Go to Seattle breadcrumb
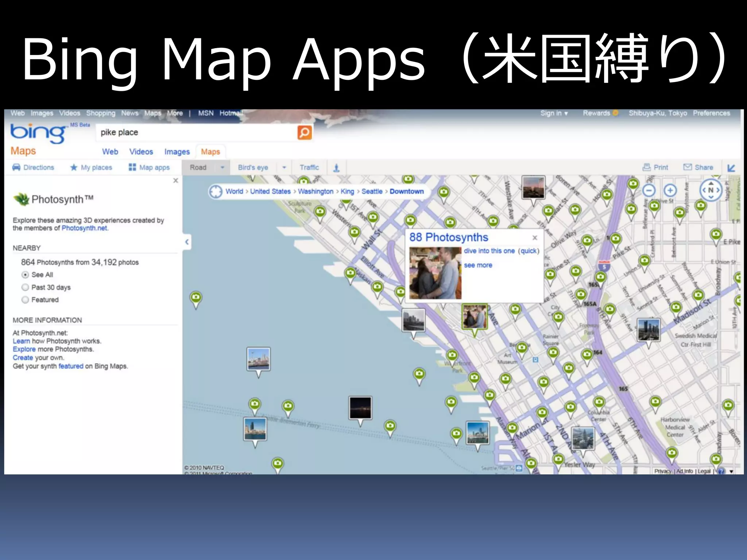Screen dimensions: 747x560 click(372, 191)
